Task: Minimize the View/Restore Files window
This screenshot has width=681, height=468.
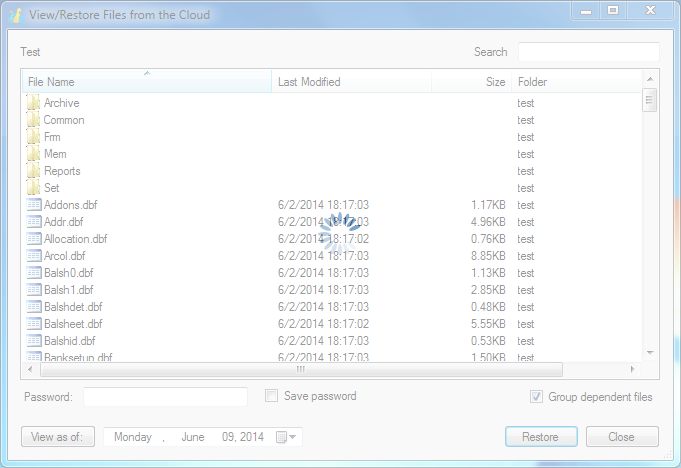Action: pyautogui.click(x=586, y=10)
